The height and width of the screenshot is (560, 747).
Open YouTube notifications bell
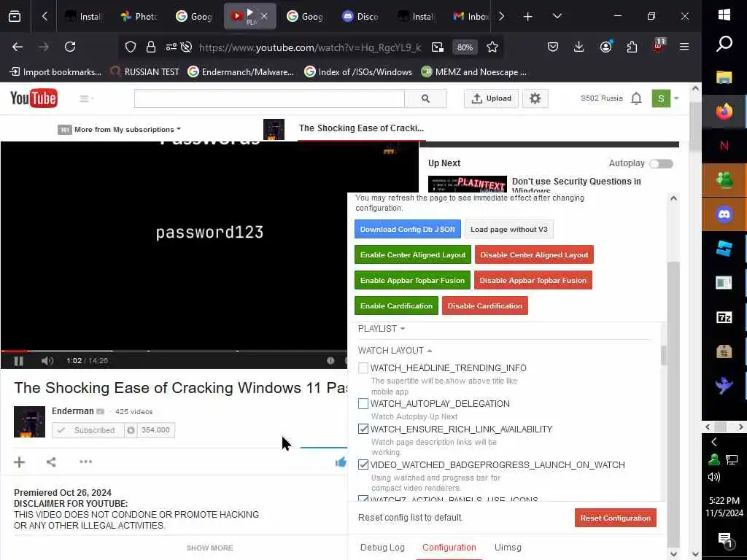pos(636,98)
